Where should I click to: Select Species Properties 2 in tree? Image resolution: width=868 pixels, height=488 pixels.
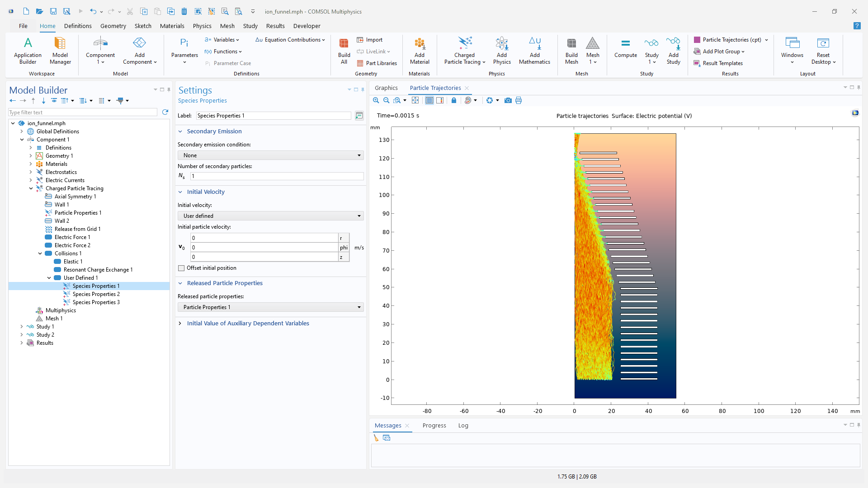tap(96, 294)
